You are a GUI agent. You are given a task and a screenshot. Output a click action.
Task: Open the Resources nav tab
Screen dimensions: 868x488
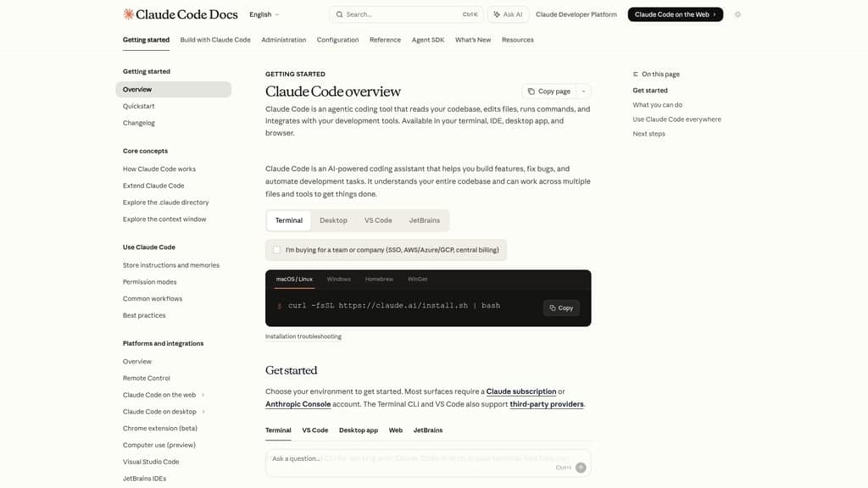point(518,40)
